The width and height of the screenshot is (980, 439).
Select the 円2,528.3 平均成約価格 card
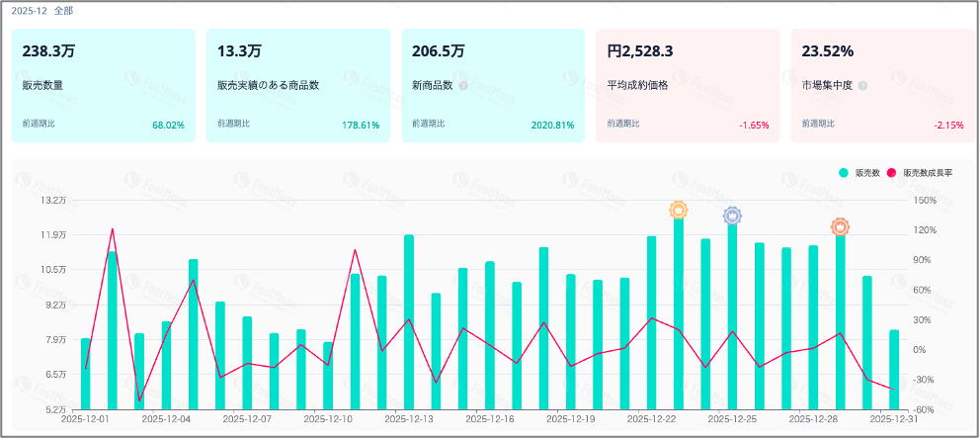(x=688, y=86)
